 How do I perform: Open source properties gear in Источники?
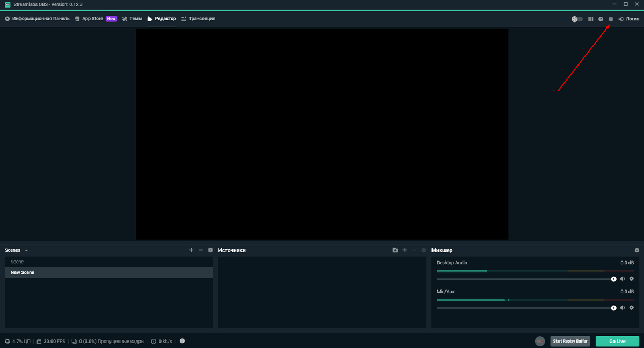tap(423, 250)
